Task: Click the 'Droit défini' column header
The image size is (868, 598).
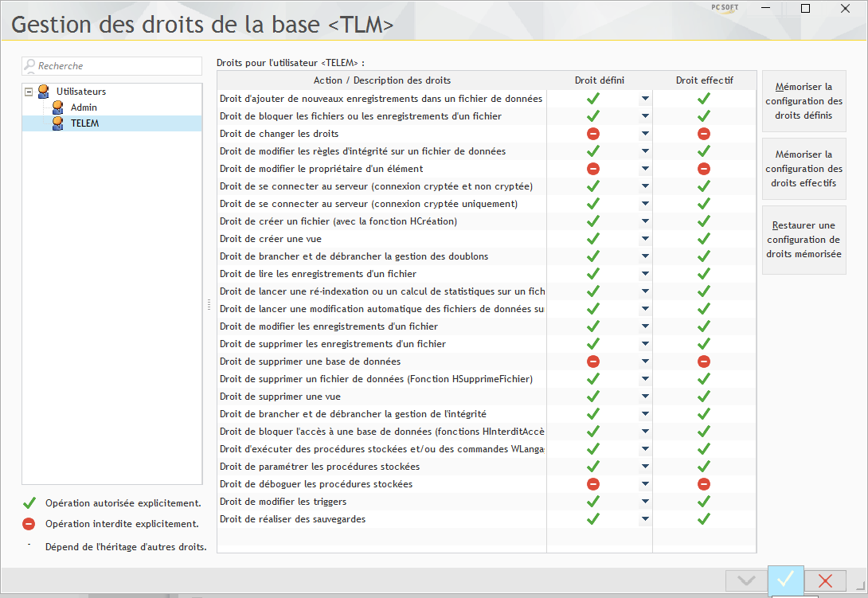Action: (599, 80)
